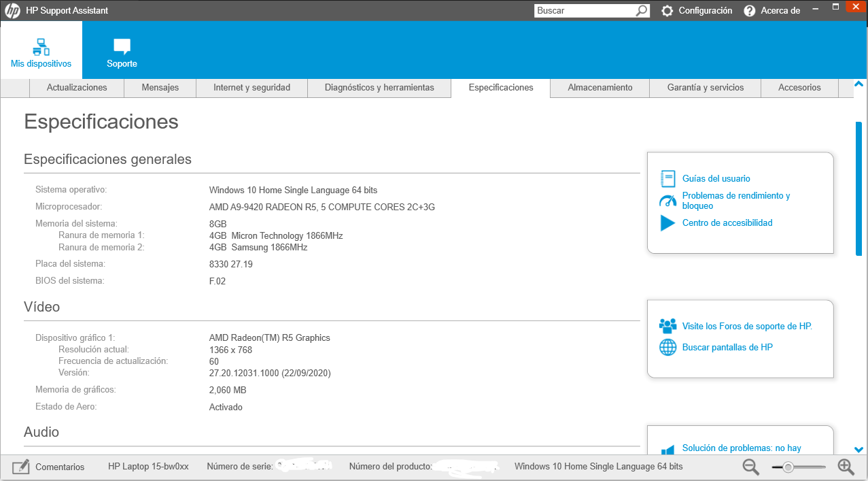This screenshot has width=868, height=481.
Task: Click the Ranura de memoria 1 label
Action: 101,235
